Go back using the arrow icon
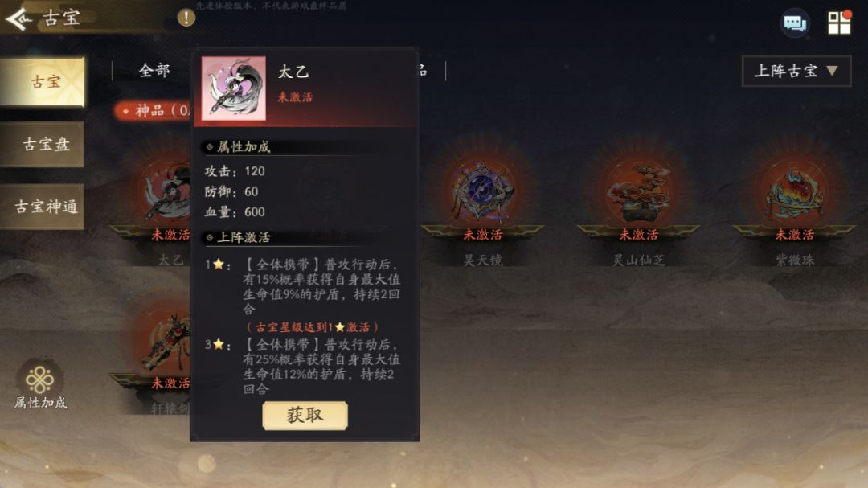Screen dimensions: 868x488 click(x=18, y=18)
